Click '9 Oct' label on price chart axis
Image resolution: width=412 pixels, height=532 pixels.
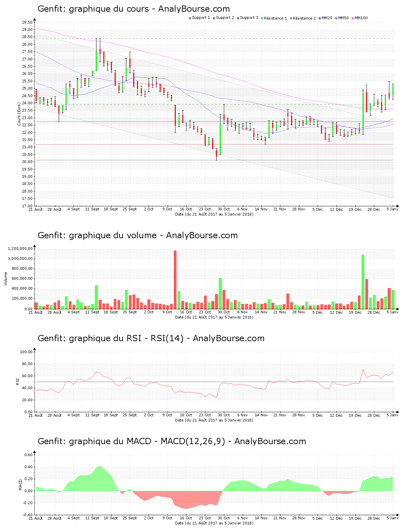point(167,209)
